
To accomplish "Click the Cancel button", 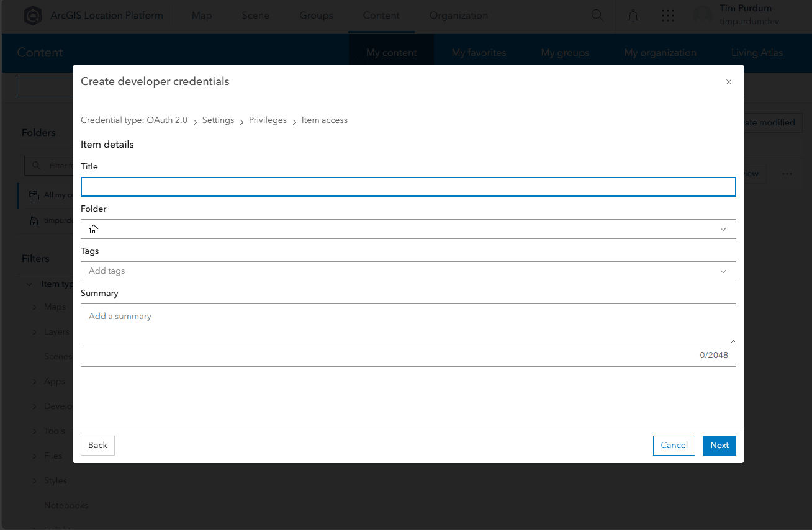I will [x=674, y=446].
